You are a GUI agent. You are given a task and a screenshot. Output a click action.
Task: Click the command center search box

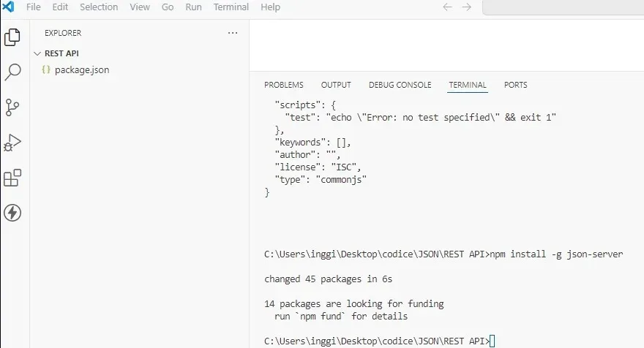coord(563,7)
